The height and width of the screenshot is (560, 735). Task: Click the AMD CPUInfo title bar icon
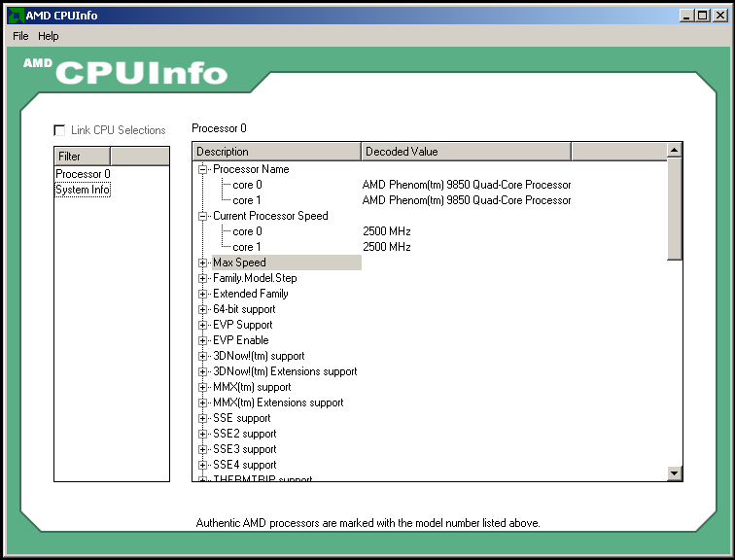pos(16,16)
